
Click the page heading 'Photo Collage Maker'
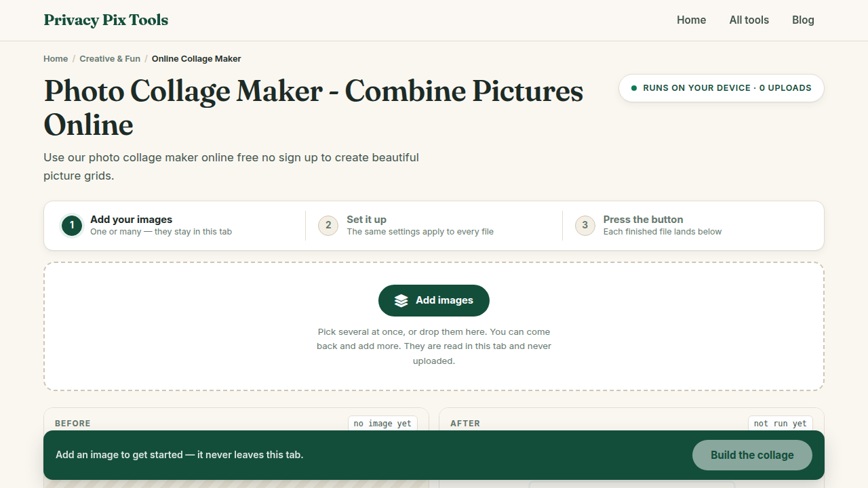[x=313, y=108]
